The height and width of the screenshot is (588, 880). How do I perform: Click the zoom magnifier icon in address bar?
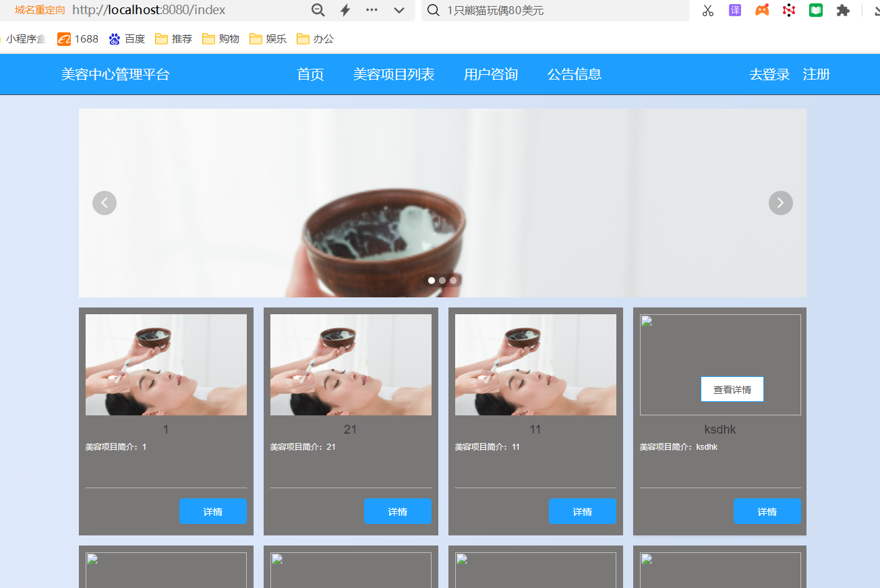click(x=318, y=10)
